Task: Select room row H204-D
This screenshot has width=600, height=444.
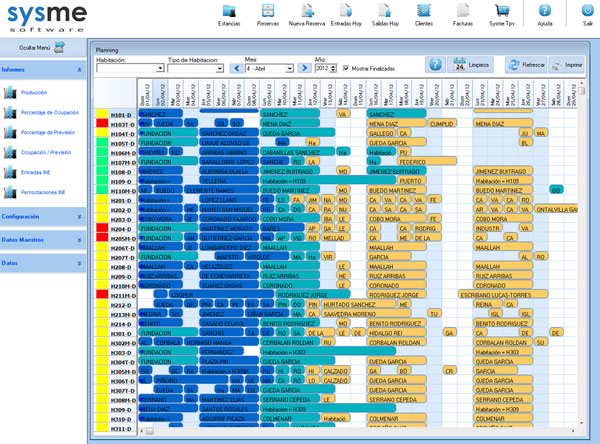Action: 122,229
